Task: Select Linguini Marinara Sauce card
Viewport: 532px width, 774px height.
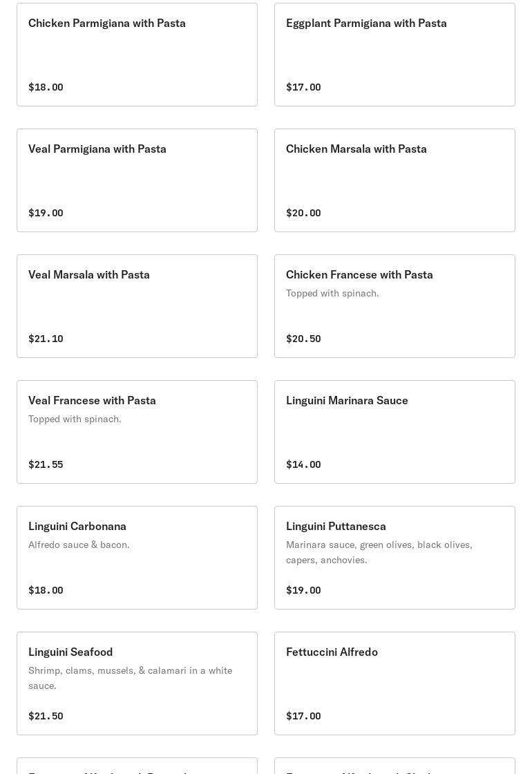Action: [395, 432]
